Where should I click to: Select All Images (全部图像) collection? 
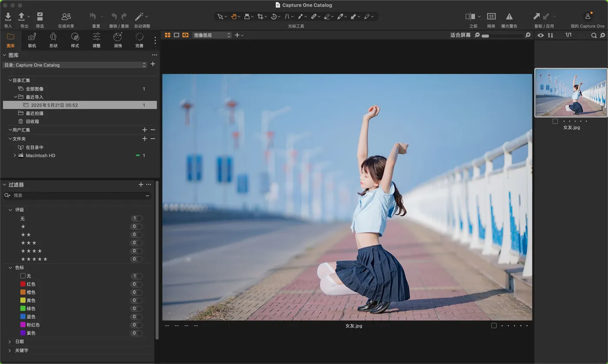tap(34, 89)
